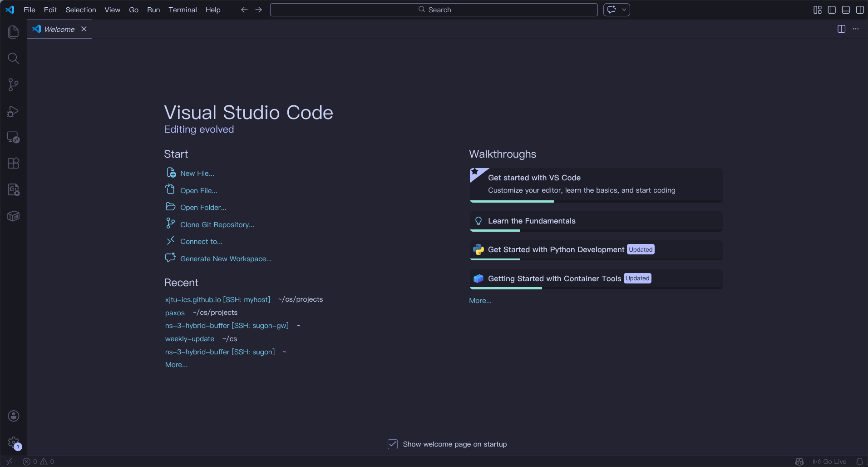
Task: Click the Search command center field
Action: click(x=434, y=10)
